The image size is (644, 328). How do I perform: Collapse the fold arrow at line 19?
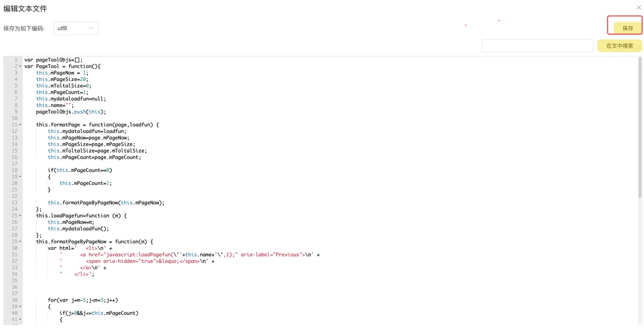[x=20, y=177]
